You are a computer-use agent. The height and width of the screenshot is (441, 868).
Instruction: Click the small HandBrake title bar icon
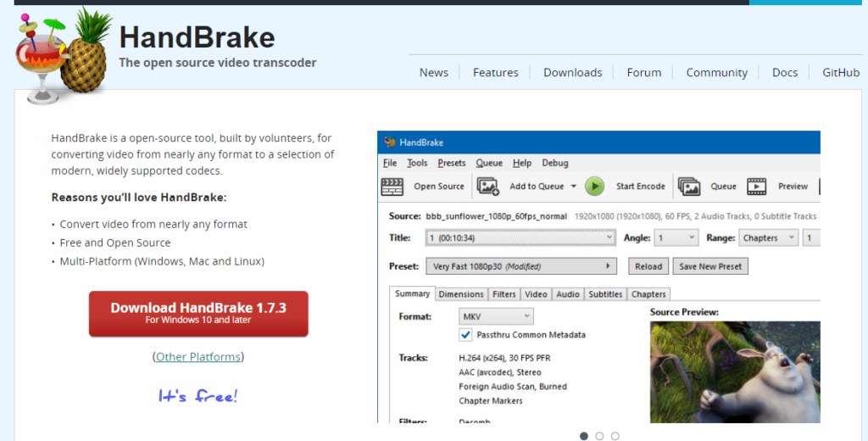click(x=390, y=142)
